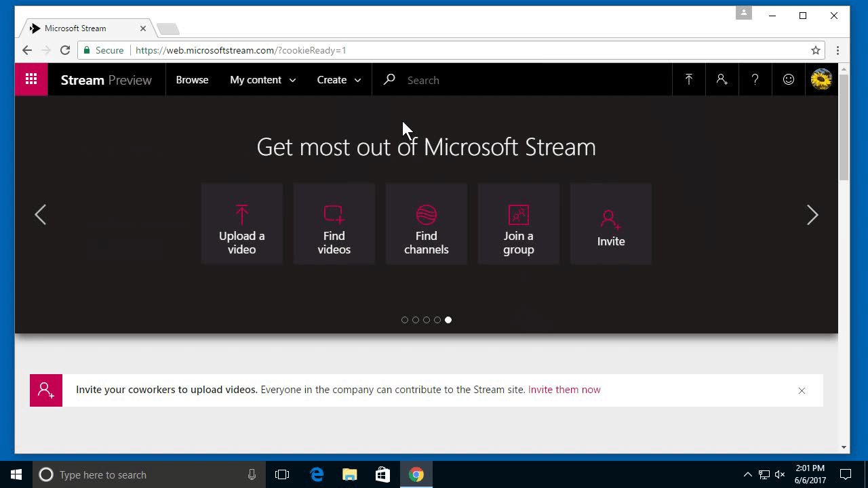Send feedback using the smiley face icon
868x488 pixels.
tap(788, 79)
